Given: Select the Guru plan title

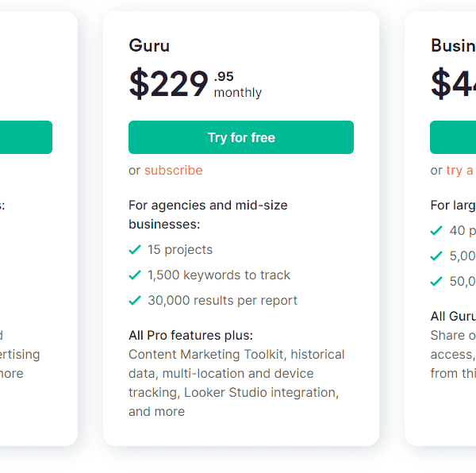Looking at the screenshot, I should (149, 45).
